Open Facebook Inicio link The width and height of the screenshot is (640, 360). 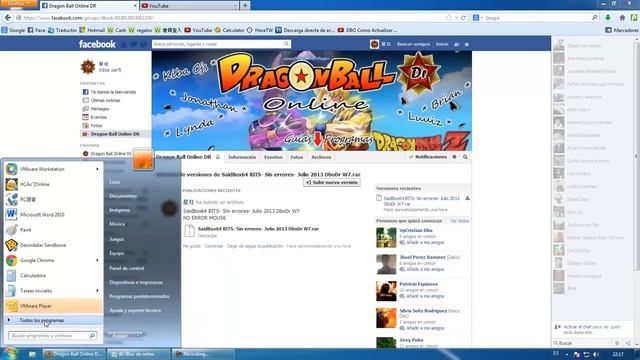[x=442, y=44]
